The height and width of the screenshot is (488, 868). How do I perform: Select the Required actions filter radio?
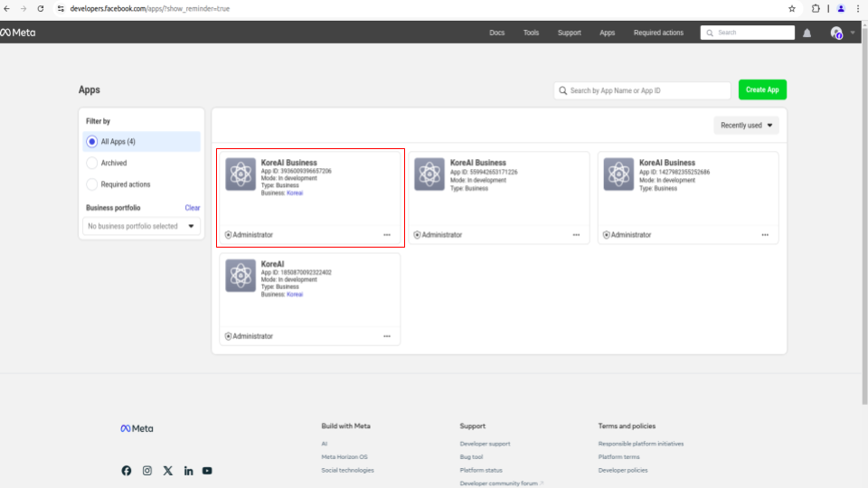(92, 184)
